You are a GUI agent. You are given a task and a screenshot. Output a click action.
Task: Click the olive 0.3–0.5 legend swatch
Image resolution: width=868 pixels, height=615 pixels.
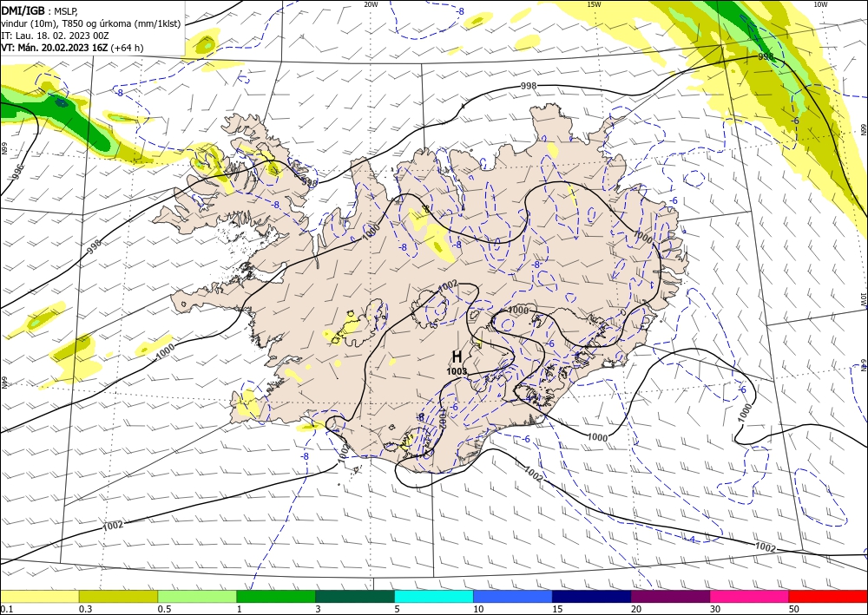[118, 596]
